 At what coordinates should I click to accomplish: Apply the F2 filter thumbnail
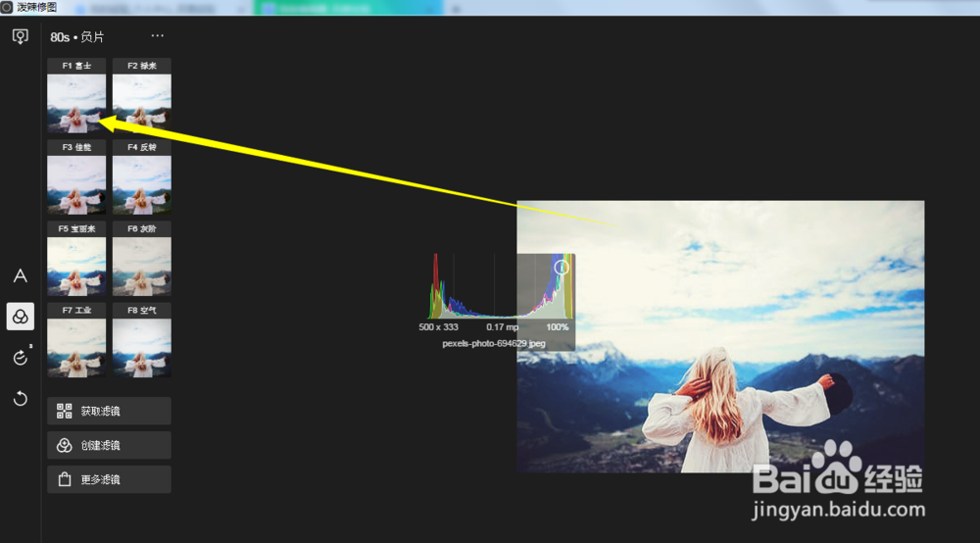(x=142, y=96)
